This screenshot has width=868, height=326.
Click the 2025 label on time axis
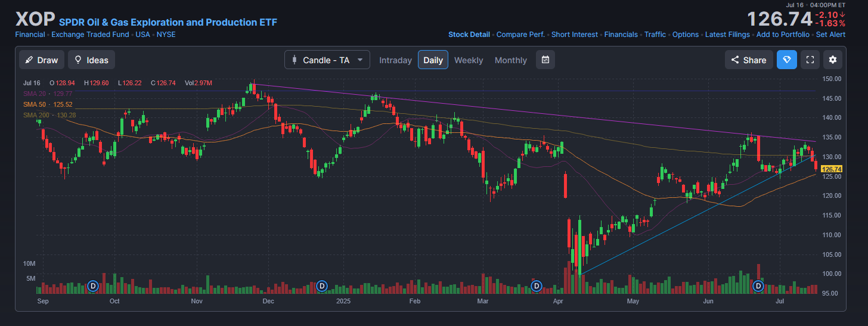click(x=343, y=302)
